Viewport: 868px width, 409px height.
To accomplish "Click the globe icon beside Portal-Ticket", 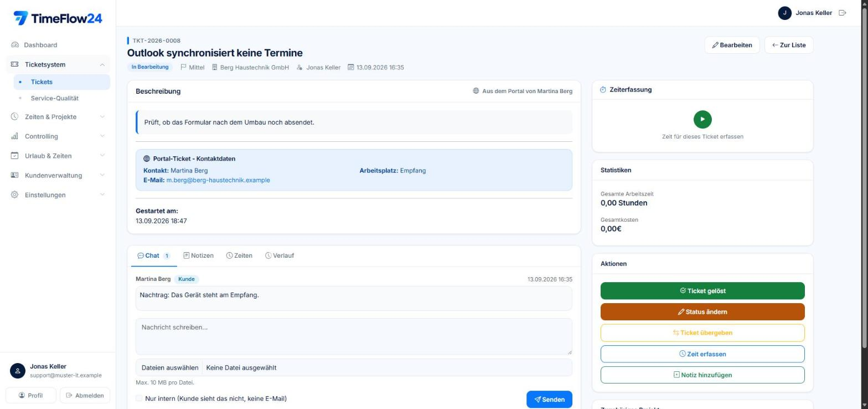I will point(147,159).
